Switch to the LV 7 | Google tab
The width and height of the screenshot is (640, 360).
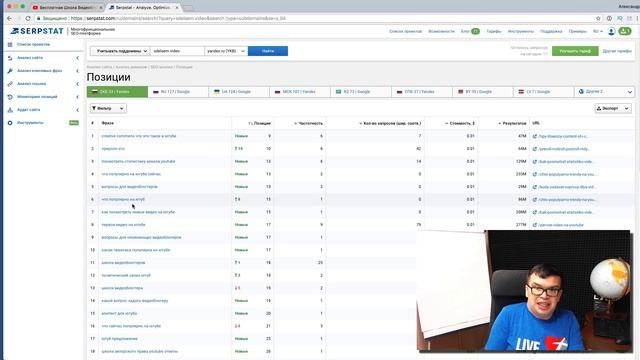[543, 92]
